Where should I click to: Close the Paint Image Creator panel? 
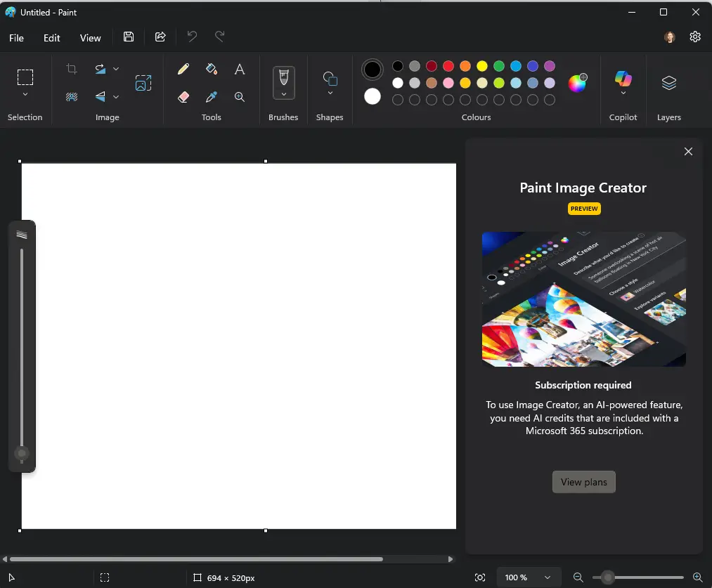(x=688, y=152)
